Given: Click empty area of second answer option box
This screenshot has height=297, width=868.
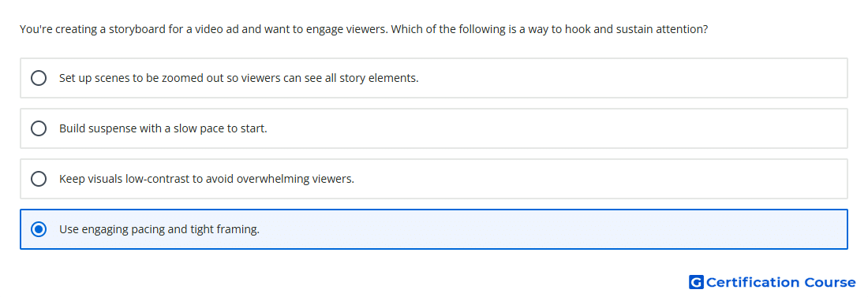Looking at the screenshot, I should (554, 128).
